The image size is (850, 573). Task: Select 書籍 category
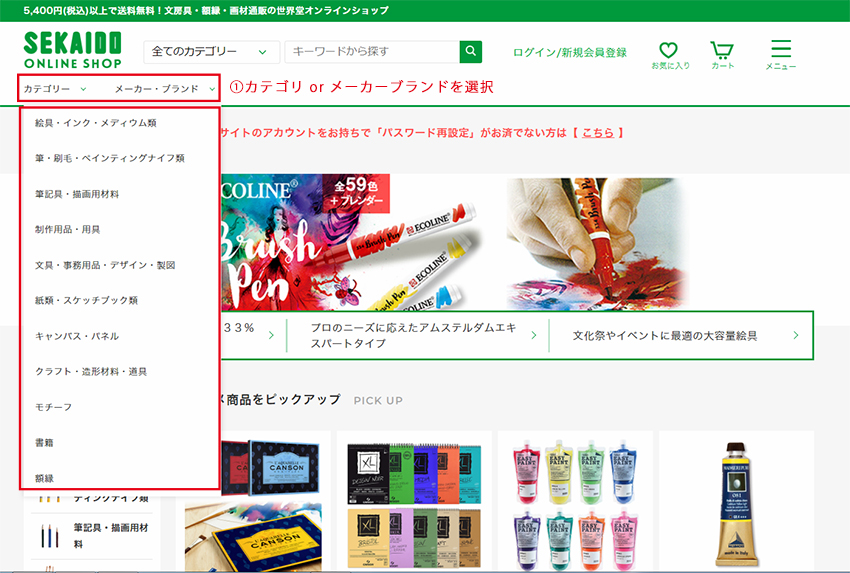pos(44,442)
